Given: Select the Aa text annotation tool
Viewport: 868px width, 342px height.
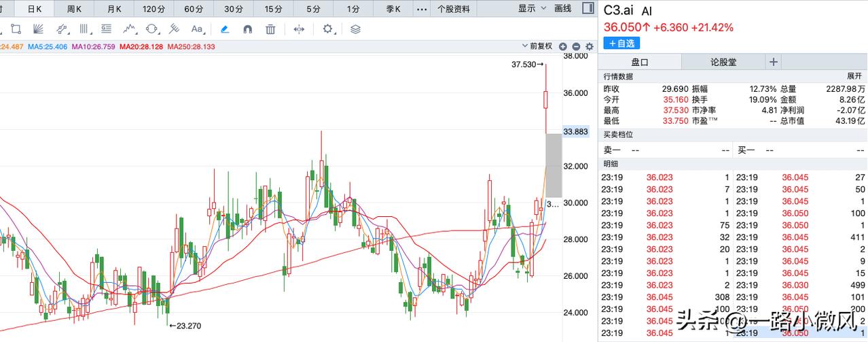Looking at the screenshot, I should tap(197, 29).
